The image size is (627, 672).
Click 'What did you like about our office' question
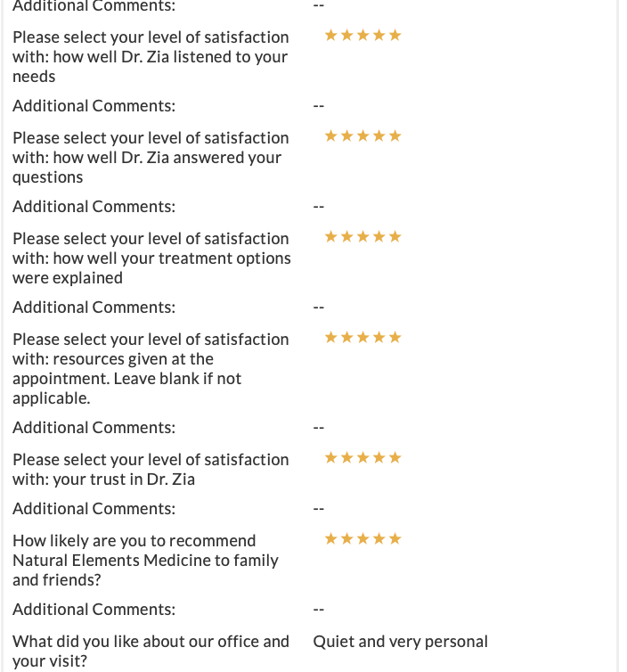[x=151, y=651]
